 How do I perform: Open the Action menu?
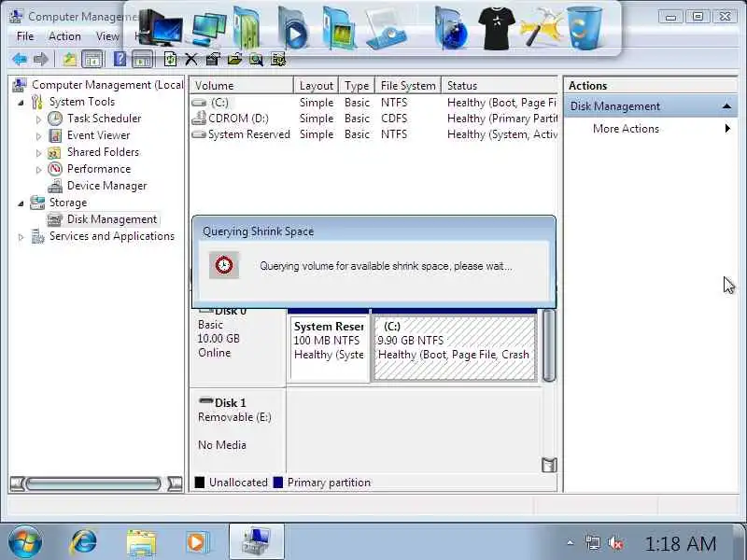[64, 36]
